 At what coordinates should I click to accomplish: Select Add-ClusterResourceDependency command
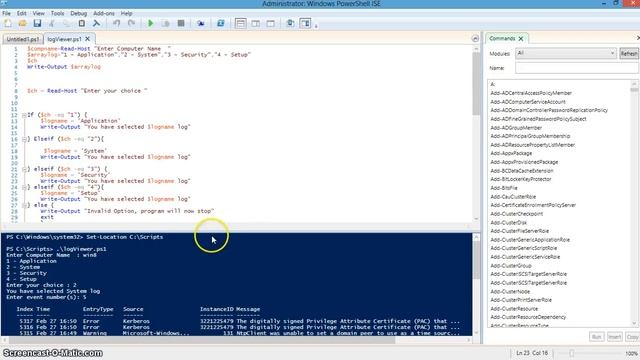click(528, 317)
